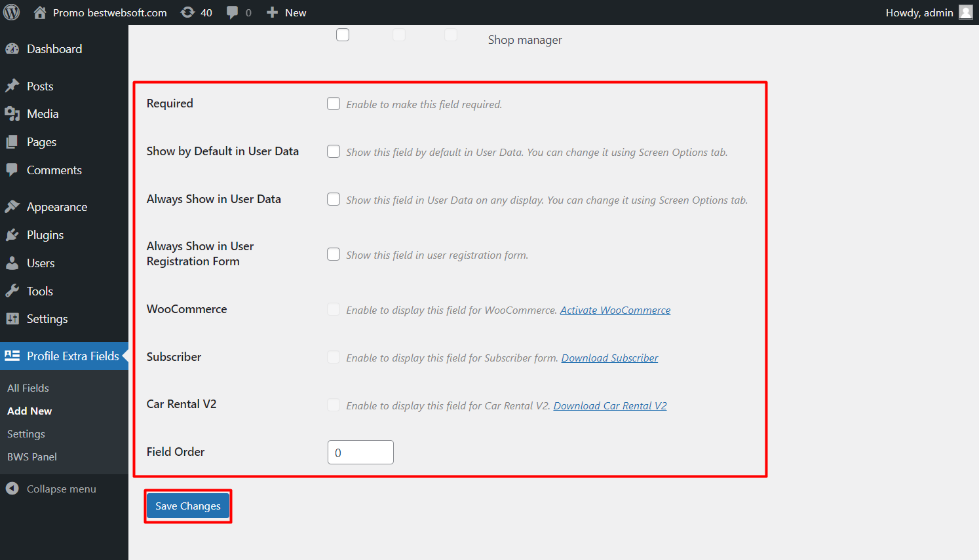Click inside the Field Order input box
The width and height of the screenshot is (979, 560).
click(x=360, y=452)
